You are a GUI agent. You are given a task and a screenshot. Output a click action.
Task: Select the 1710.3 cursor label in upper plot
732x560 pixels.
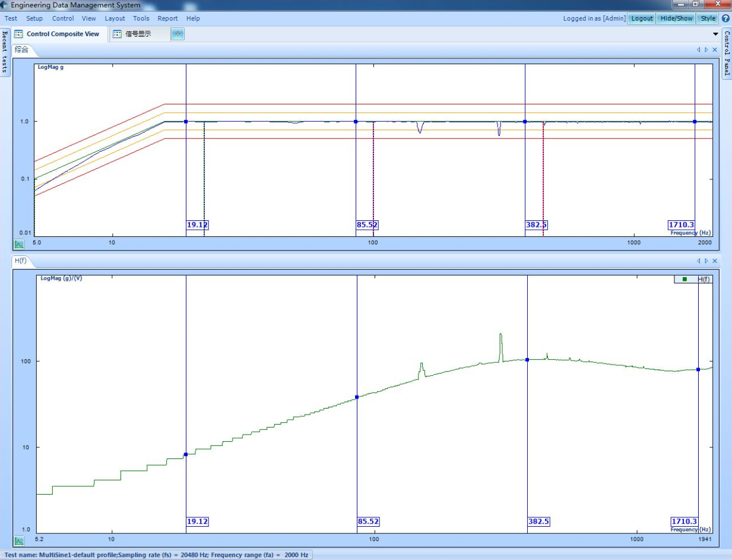coord(681,225)
